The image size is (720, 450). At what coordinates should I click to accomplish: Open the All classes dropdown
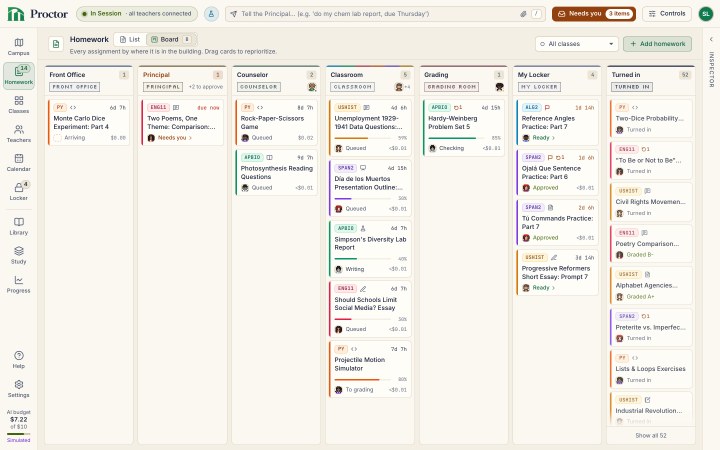point(576,44)
